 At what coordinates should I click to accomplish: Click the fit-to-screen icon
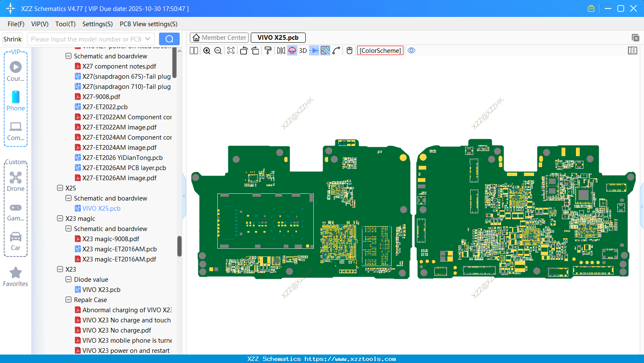(231, 51)
